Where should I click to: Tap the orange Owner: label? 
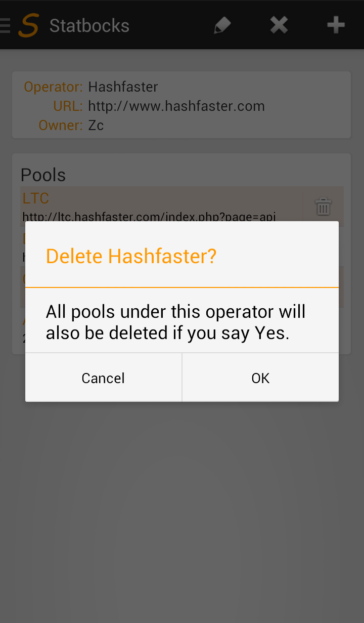tap(61, 126)
